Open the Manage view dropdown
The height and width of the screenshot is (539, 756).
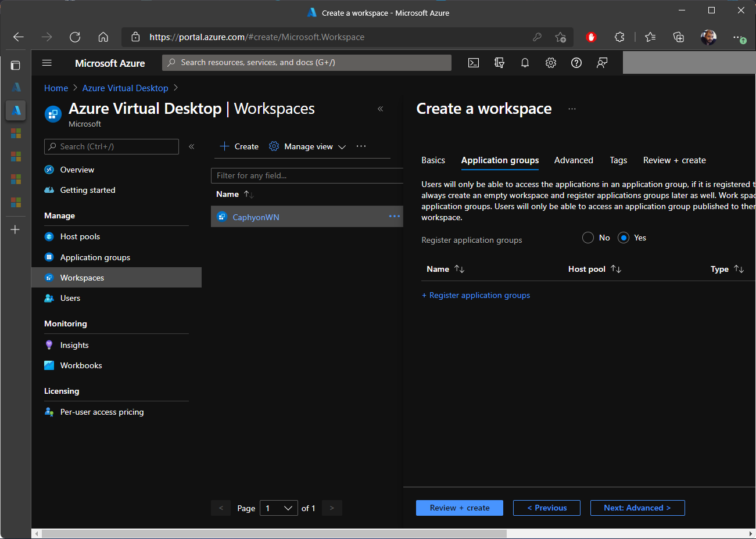tap(307, 146)
